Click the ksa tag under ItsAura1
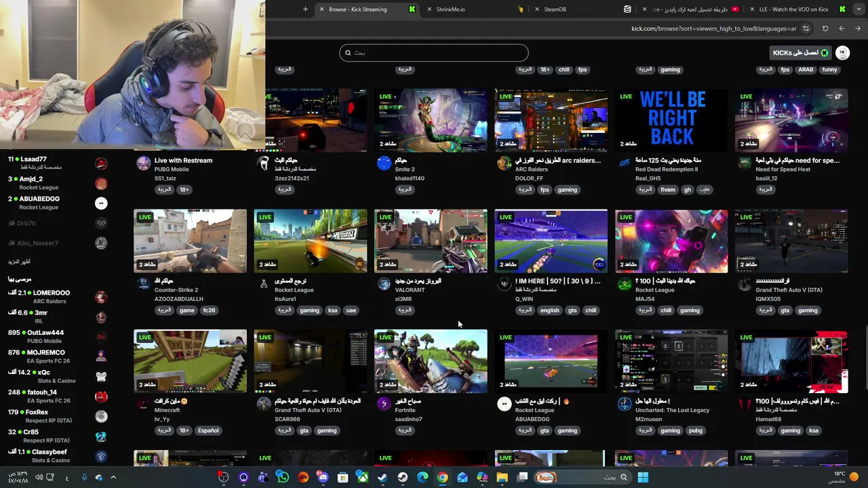 (x=332, y=310)
